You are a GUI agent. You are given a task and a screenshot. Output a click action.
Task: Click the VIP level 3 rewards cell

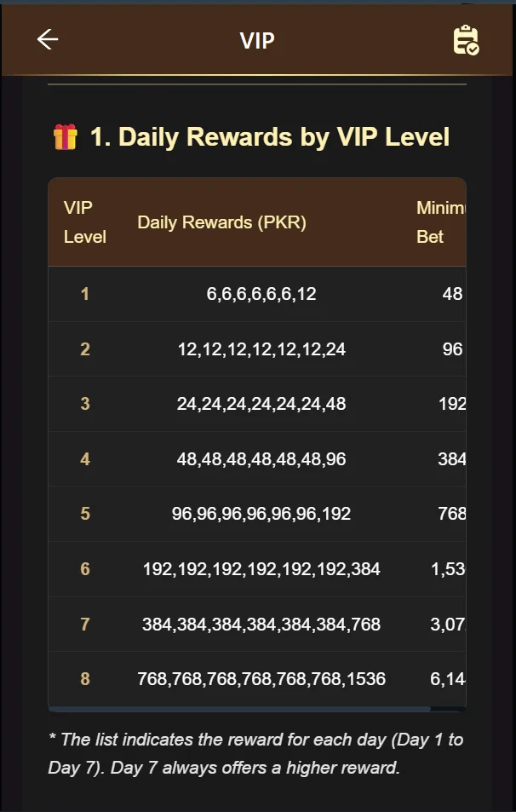(x=261, y=404)
